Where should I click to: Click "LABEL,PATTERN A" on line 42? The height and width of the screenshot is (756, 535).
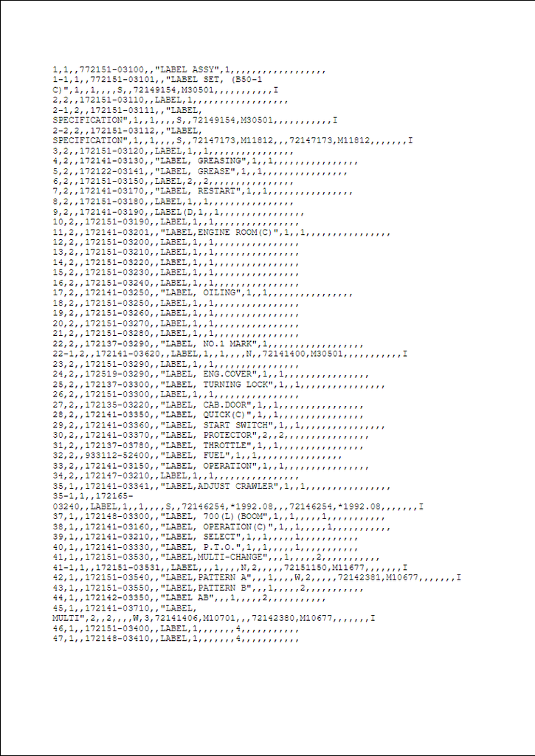[x=209, y=577]
